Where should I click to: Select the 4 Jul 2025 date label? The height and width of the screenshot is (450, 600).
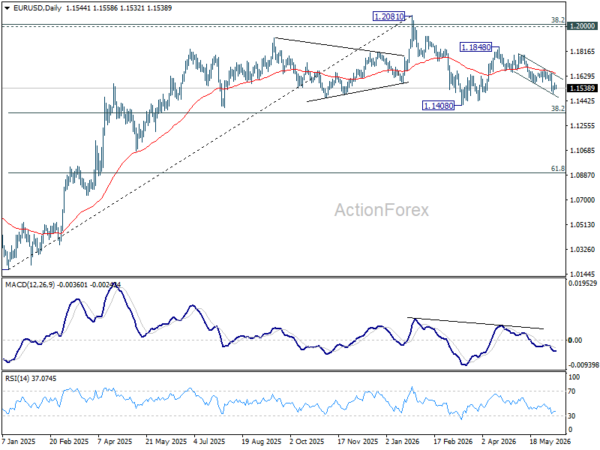point(210,442)
